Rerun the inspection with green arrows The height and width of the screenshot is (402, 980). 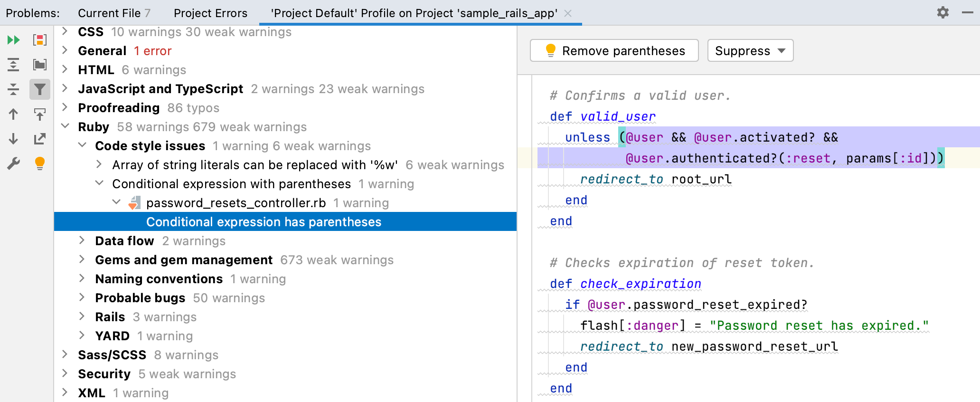click(x=13, y=40)
